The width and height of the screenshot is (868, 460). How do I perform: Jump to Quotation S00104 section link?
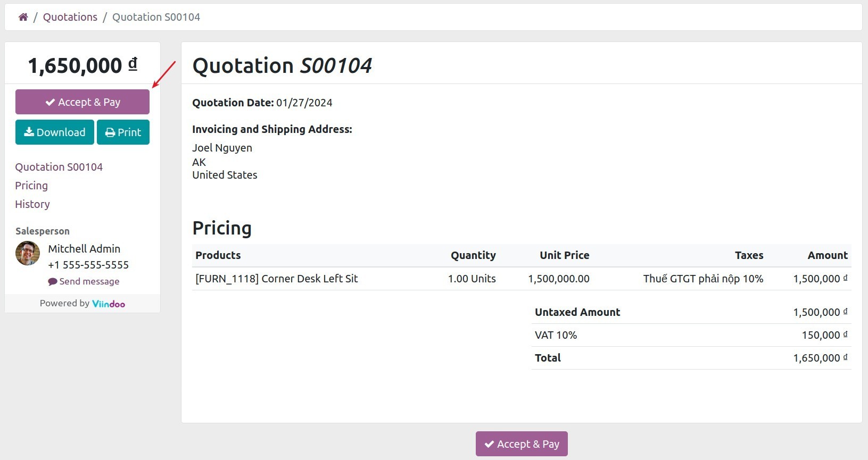coord(59,167)
